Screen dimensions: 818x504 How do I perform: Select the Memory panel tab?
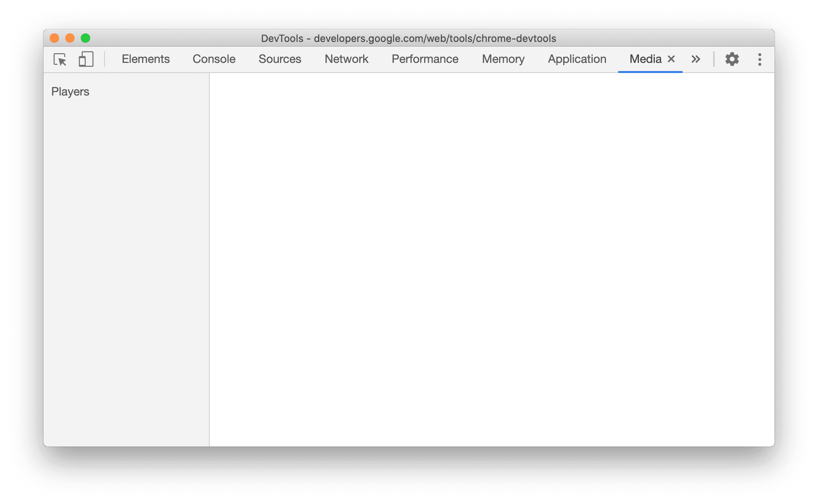[x=503, y=58]
